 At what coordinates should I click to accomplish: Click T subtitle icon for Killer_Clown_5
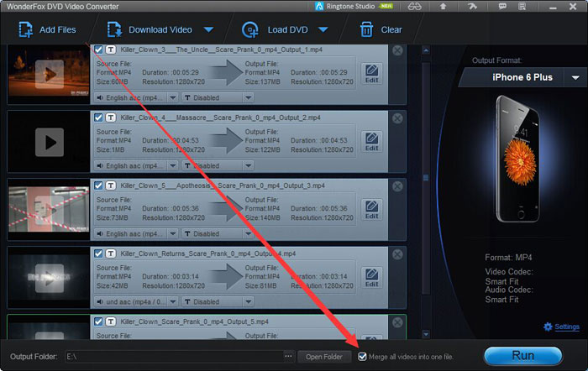(111, 185)
